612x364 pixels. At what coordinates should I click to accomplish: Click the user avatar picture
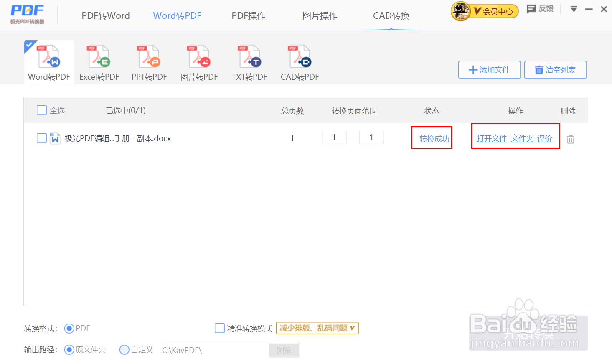(460, 11)
